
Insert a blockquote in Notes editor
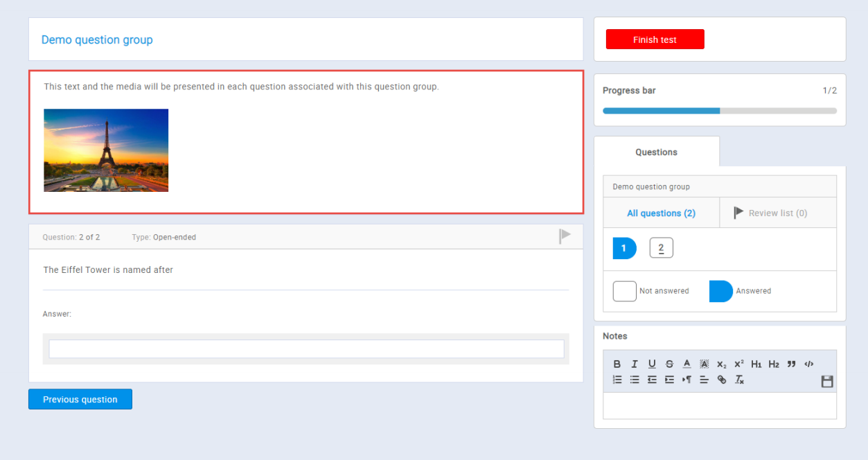click(x=790, y=364)
